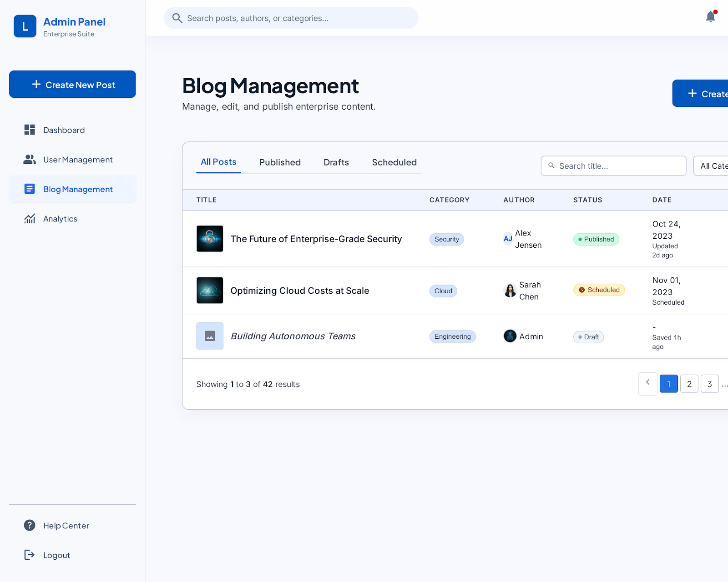Switch to the Scheduled tab
Screen dimensions: 728x582
[394, 162]
